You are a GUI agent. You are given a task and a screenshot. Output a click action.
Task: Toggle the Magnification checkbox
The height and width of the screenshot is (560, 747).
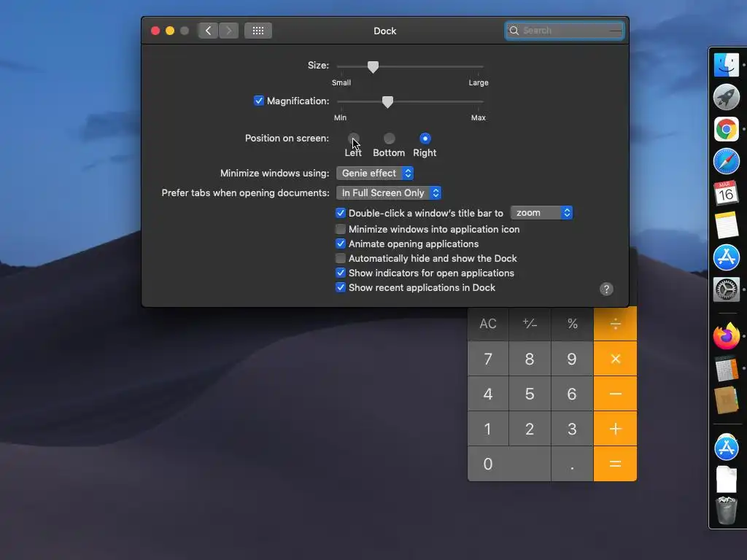point(259,101)
